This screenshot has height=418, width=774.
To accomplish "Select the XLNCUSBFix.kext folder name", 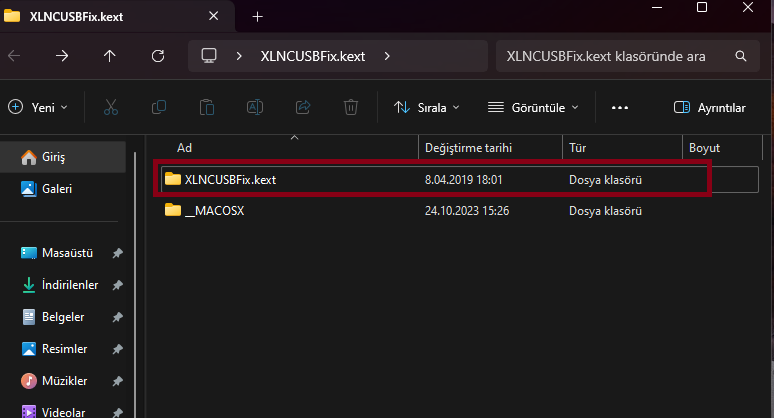I will coord(230,180).
